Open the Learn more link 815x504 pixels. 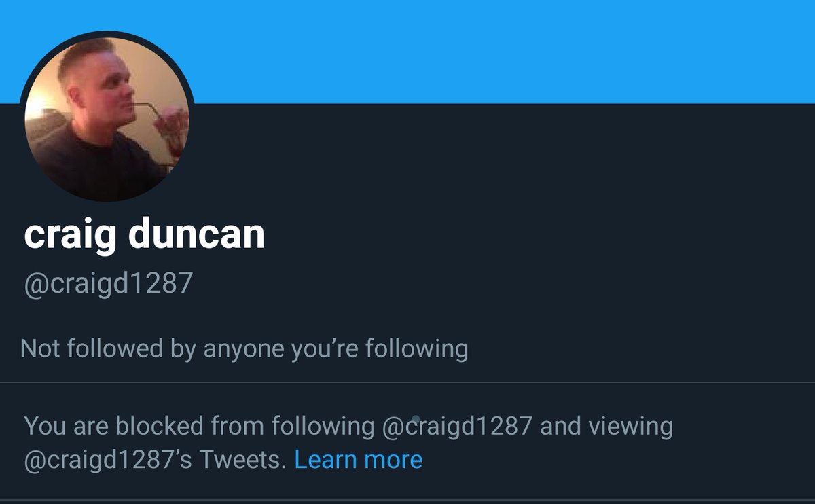[x=358, y=460]
